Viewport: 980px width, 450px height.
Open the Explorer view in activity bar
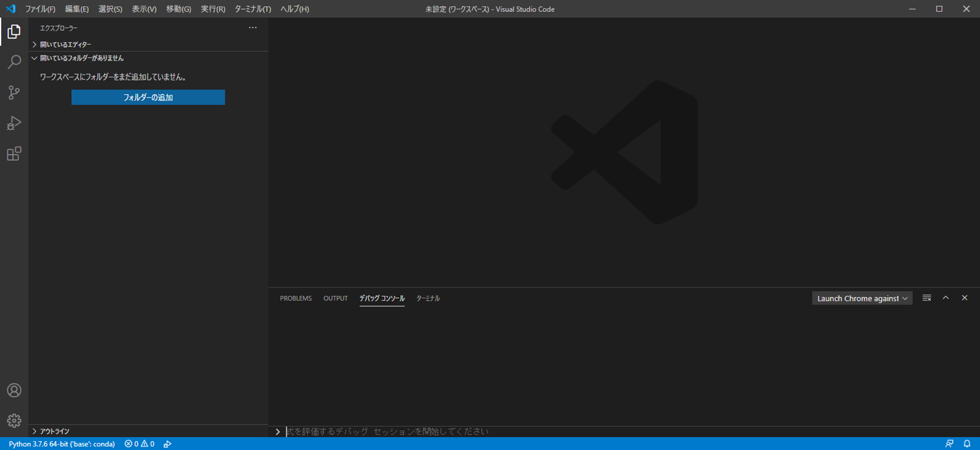14,31
